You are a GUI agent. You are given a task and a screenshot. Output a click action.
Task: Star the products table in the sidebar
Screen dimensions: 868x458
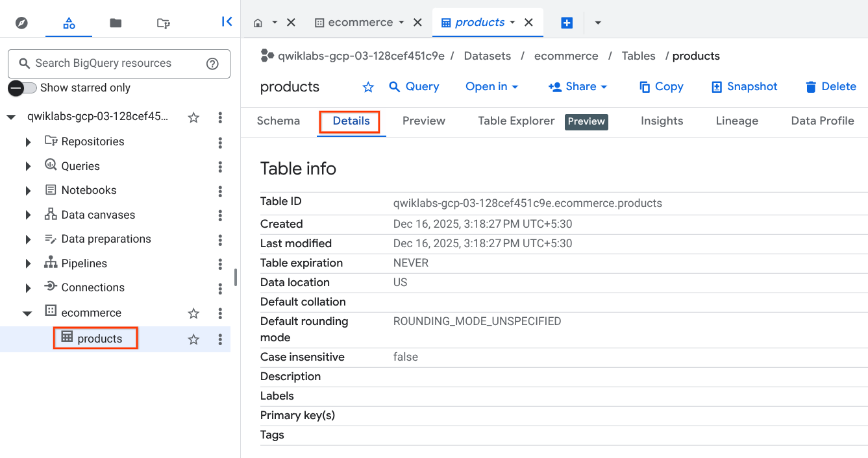[193, 338]
